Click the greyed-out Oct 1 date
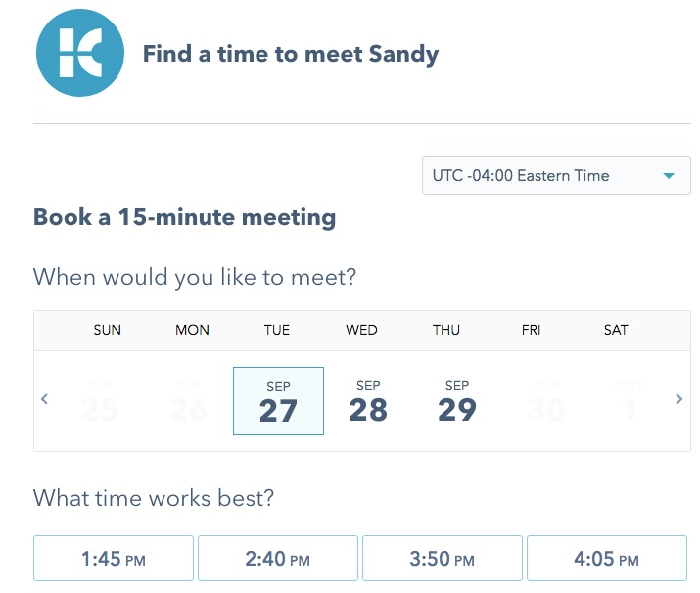This screenshot has height=593, width=700. 629,401
